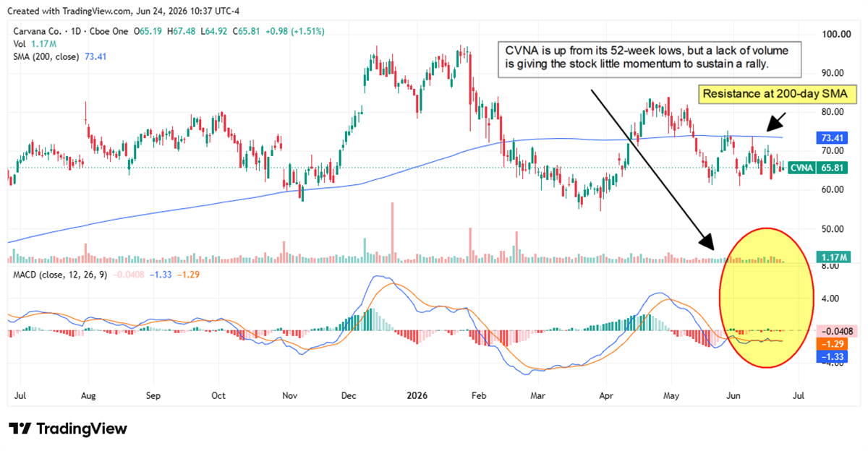868x451 pixels.
Task: Click the green CVNA 65.81 price tag
Action: coord(820,168)
